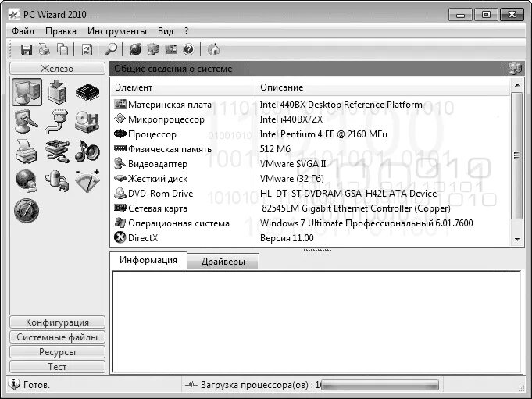Click the Save floppy disk toolbar icon
The image size is (532, 399).
27,49
